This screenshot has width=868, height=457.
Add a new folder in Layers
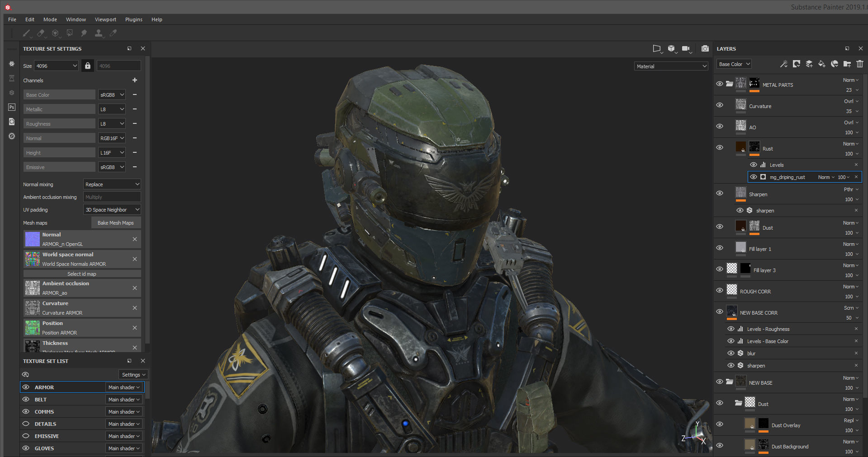click(x=847, y=64)
